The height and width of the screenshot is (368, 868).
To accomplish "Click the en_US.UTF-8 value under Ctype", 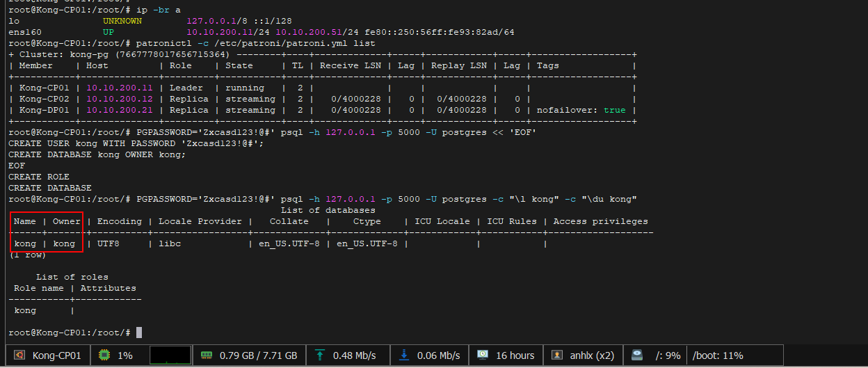I will pos(367,243).
